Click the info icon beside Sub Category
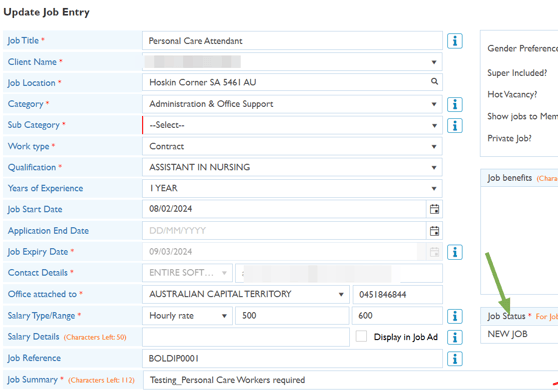 (x=454, y=126)
